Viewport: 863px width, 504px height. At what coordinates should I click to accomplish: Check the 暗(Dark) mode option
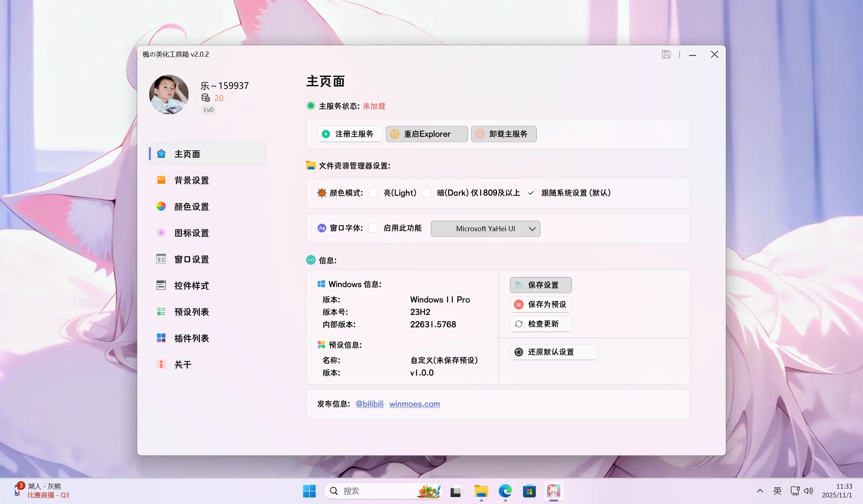click(x=427, y=193)
